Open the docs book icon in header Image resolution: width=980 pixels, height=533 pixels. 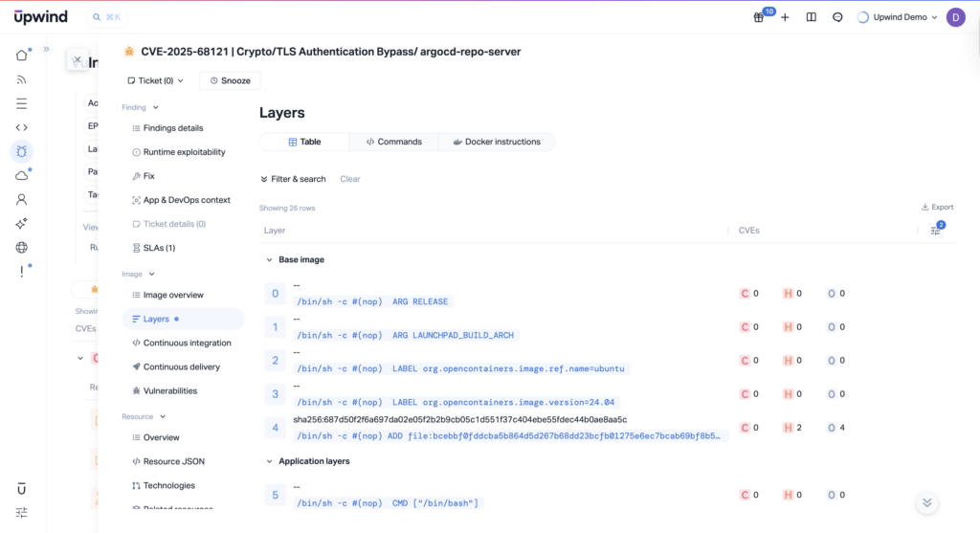[x=811, y=17]
